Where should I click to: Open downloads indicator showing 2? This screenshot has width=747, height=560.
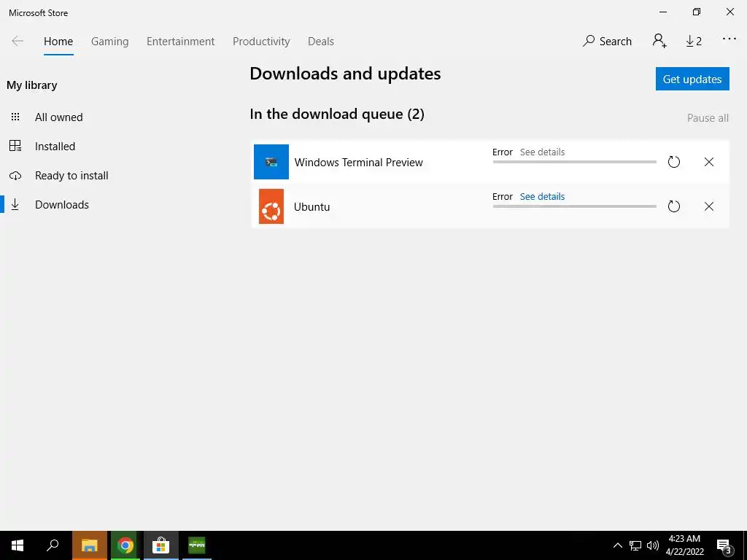coord(694,41)
